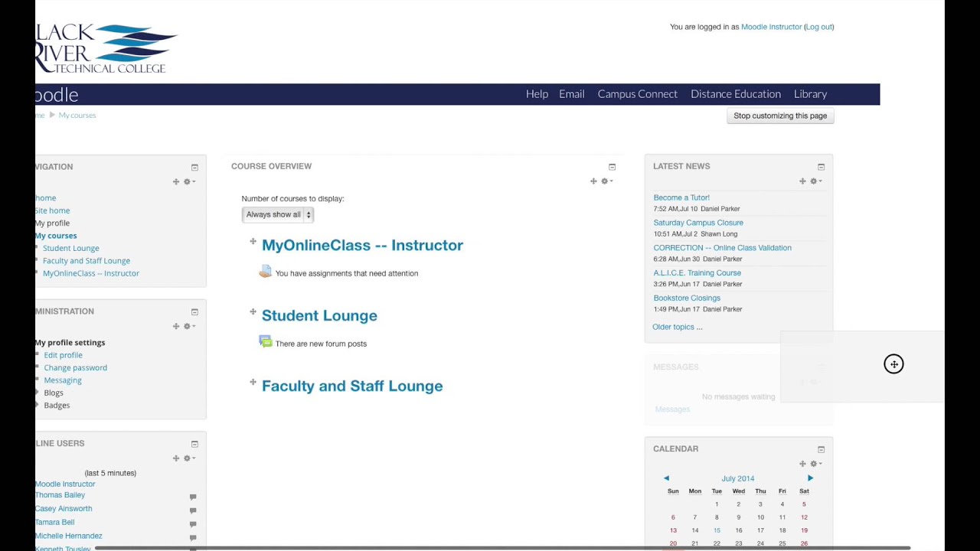The image size is (980, 551).
Task: Go to next month in the calendar
Action: tap(810, 478)
